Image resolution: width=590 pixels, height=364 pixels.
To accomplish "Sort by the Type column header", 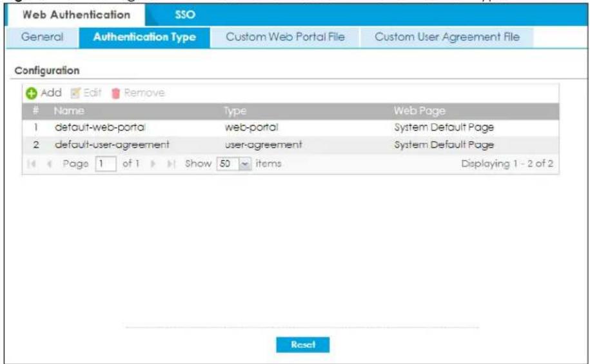I will point(235,111).
